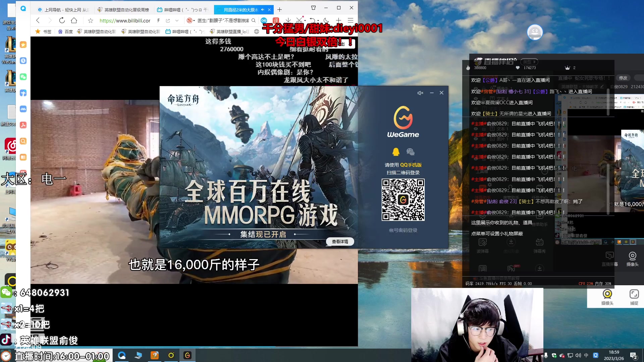Image resolution: width=644 pixels, height=362 pixels.
Task: Open the Sogou search engine dropdown
Action: coord(191,20)
